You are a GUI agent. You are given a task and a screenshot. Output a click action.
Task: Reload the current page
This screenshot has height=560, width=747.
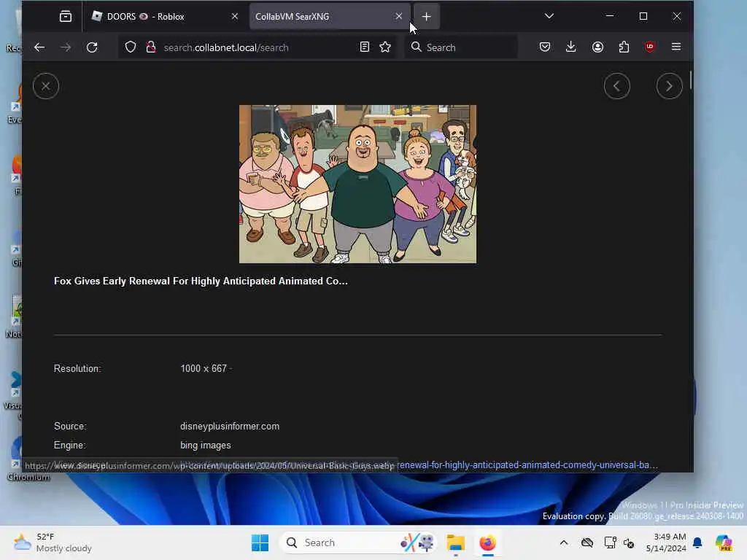(x=92, y=47)
